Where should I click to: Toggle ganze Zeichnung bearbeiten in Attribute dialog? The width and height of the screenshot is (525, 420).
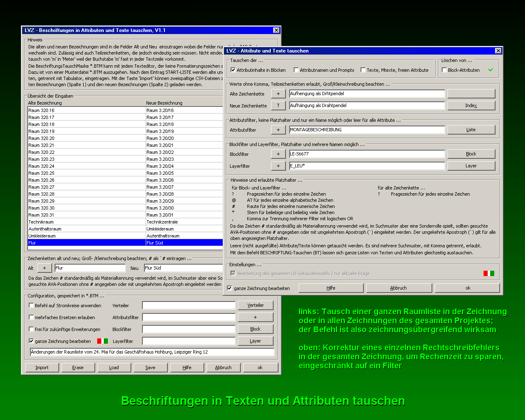[229, 288]
